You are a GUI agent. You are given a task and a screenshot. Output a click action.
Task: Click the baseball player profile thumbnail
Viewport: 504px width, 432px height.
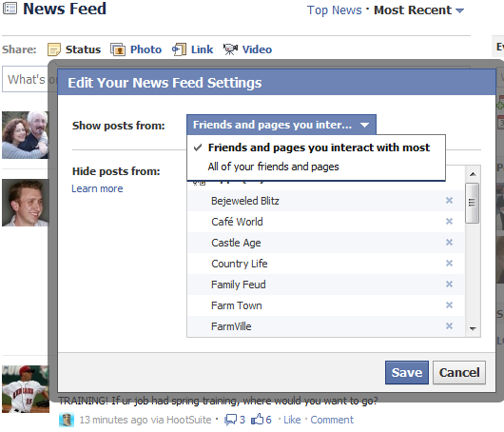click(x=26, y=389)
